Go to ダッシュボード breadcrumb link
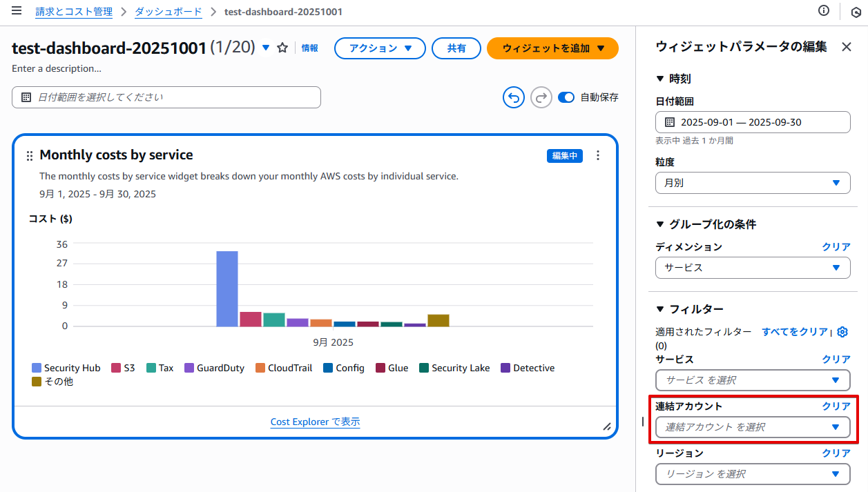 [x=168, y=12]
